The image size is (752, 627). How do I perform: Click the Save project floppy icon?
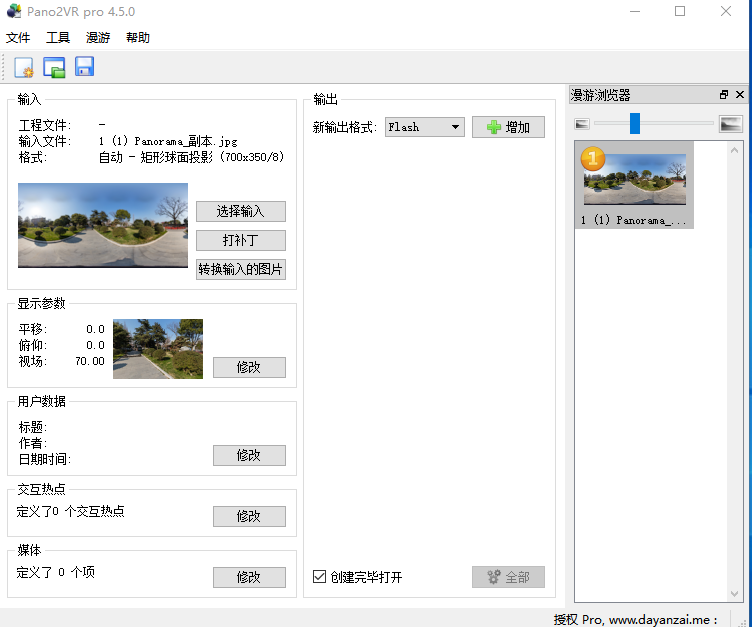pos(84,68)
